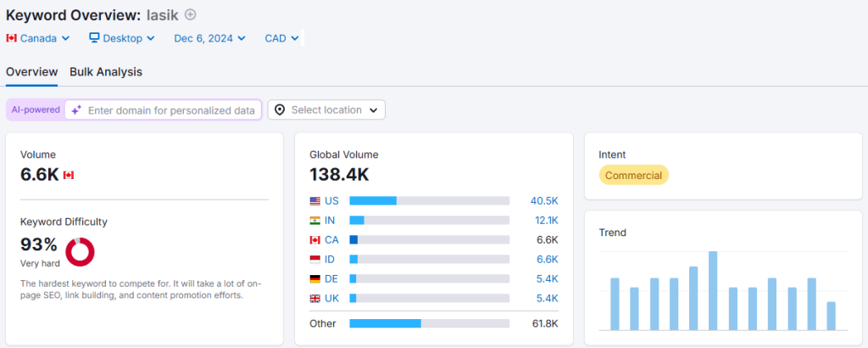The height and width of the screenshot is (348, 868).
Task: Open the CAD currency dropdown
Action: click(281, 38)
